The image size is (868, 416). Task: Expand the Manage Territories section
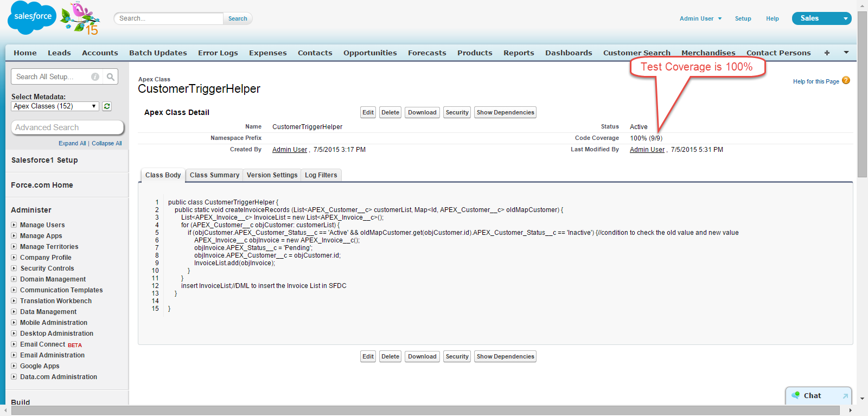(x=14, y=246)
